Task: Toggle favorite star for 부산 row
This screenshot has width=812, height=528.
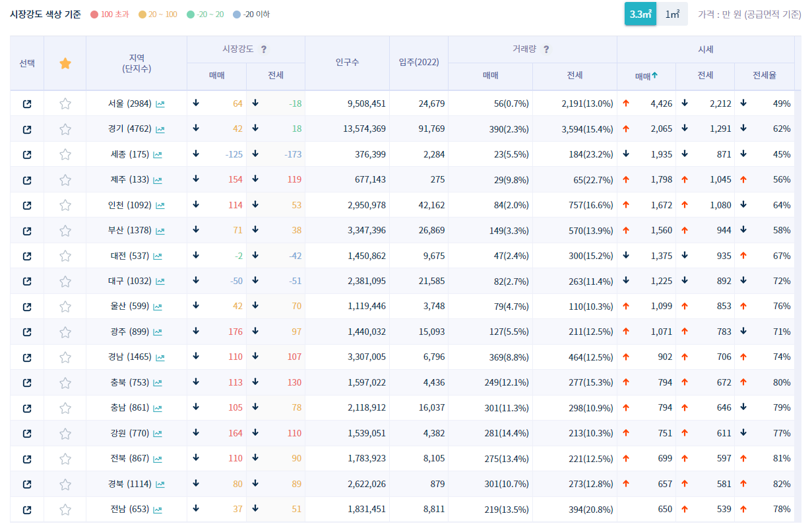Action: coord(65,231)
